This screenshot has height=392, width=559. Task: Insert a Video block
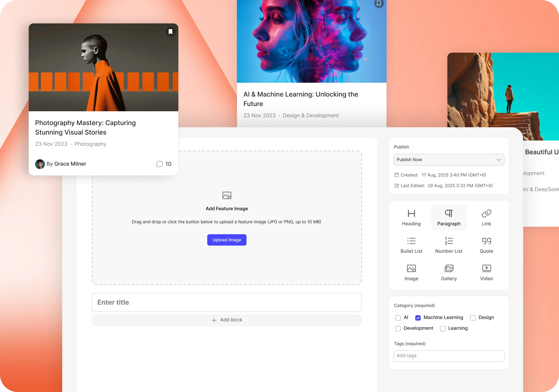coord(486,273)
